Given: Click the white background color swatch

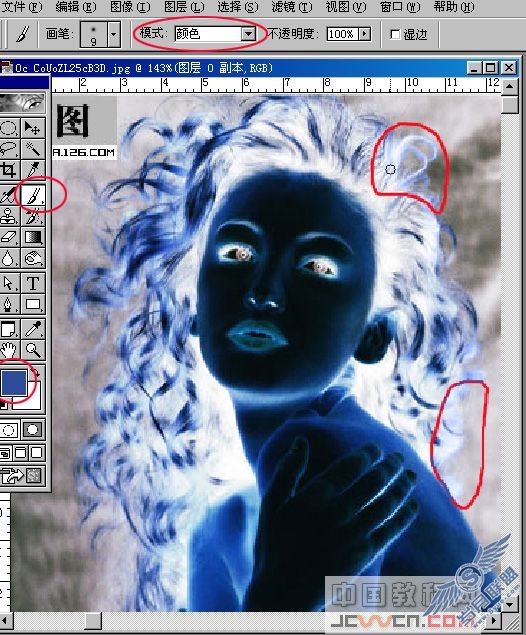Looking at the screenshot, I should [34, 400].
